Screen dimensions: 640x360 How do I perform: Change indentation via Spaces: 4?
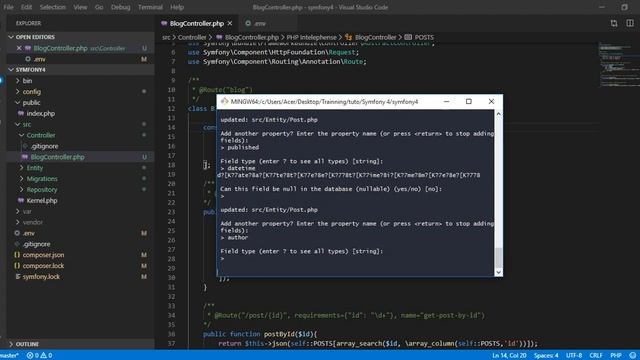tap(546, 356)
